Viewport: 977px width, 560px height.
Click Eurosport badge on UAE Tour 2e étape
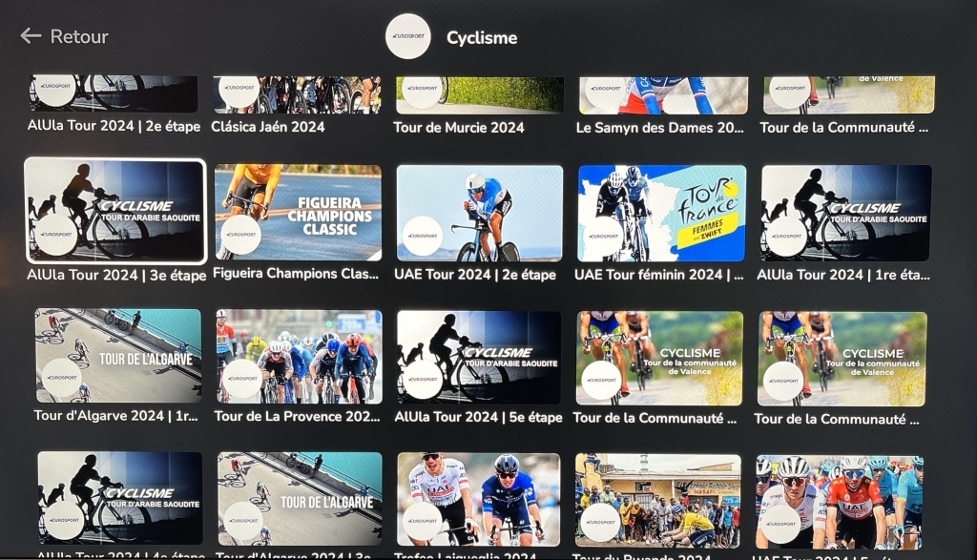tap(423, 236)
